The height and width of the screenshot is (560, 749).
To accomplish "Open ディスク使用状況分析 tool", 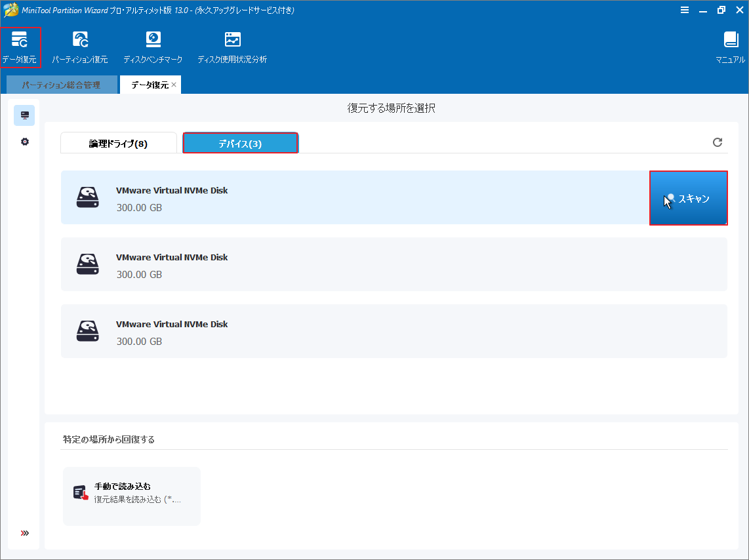I will tap(232, 46).
